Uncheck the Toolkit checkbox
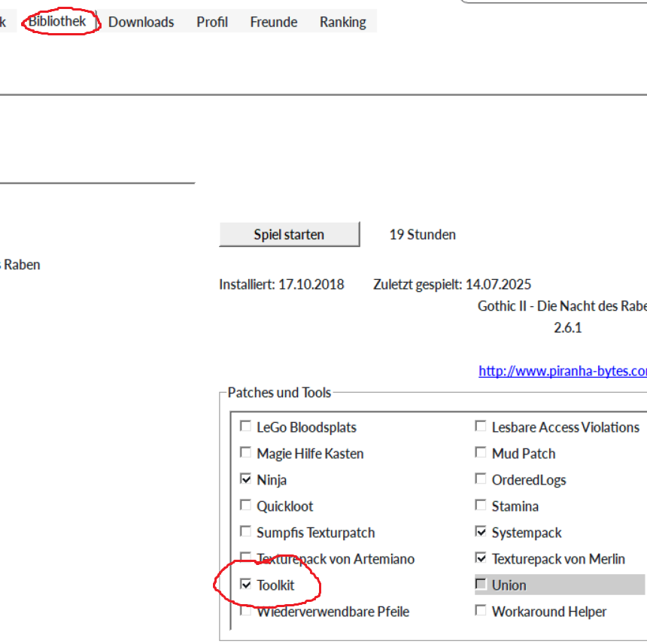 pos(245,585)
